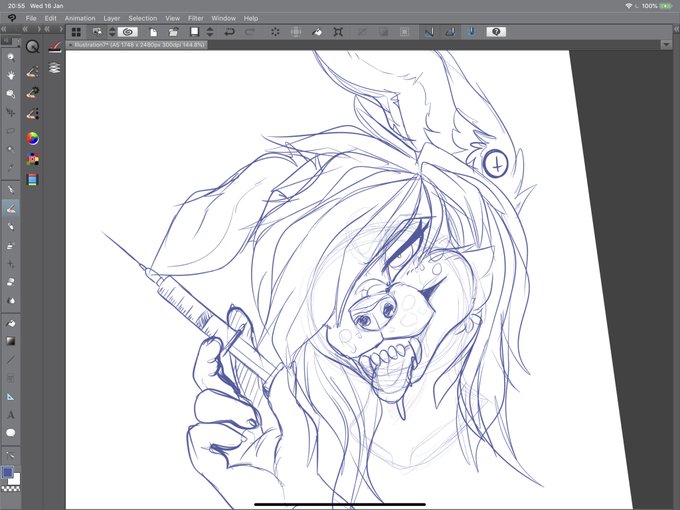Redo the action
This screenshot has height=510, width=680.
point(250,32)
